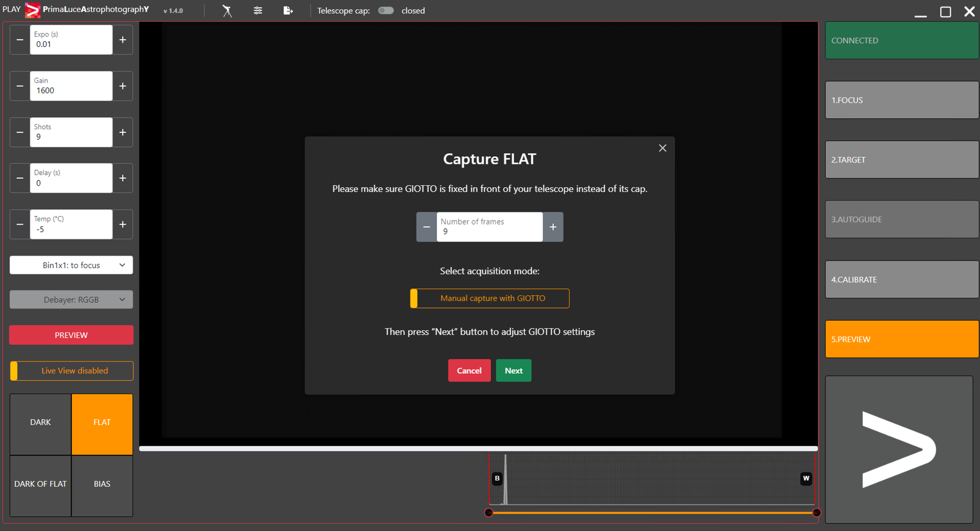
Task: Open the Bin1x1: to focus dropdown
Action: (x=71, y=265)
